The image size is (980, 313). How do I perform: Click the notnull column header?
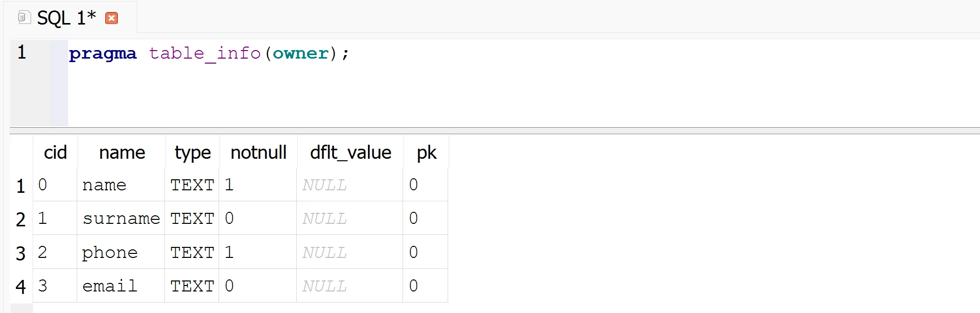click(258, 152)
